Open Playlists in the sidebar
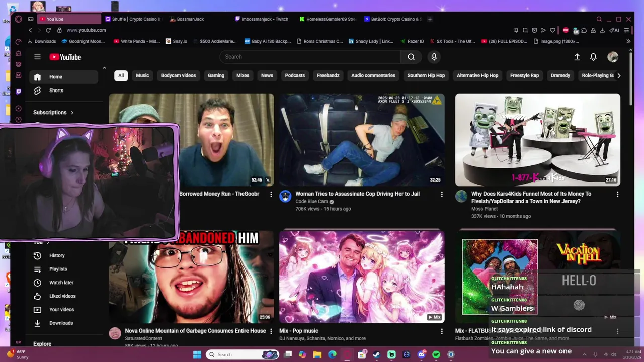 (63, 269)
